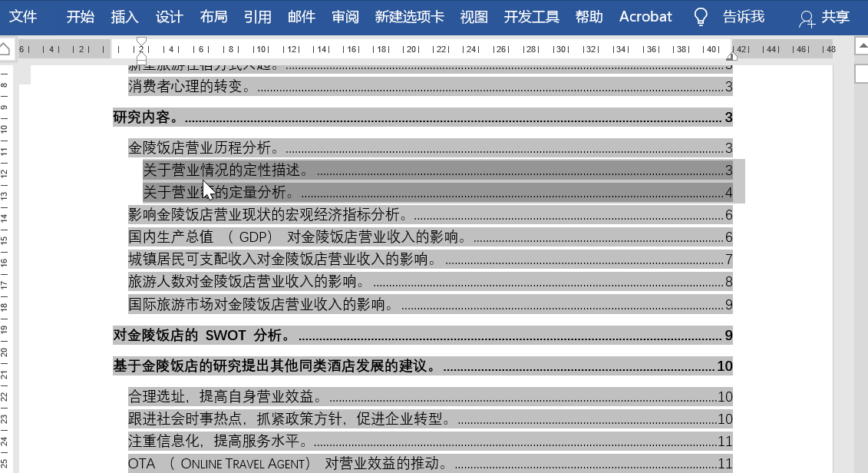Click the 研究内容 heading TOC entry
Viewport: 868px width, 473px height.
(146, 117)
